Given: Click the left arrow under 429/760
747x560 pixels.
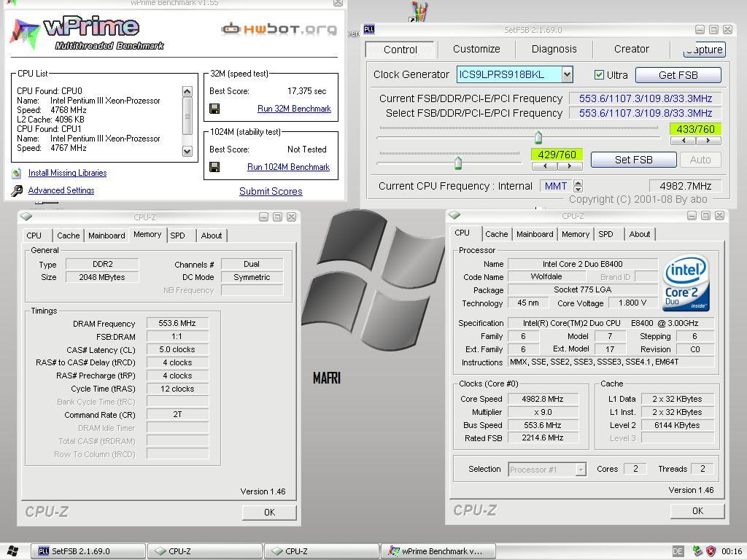Looking at the screenshot, I should click(x=544, y=166).
